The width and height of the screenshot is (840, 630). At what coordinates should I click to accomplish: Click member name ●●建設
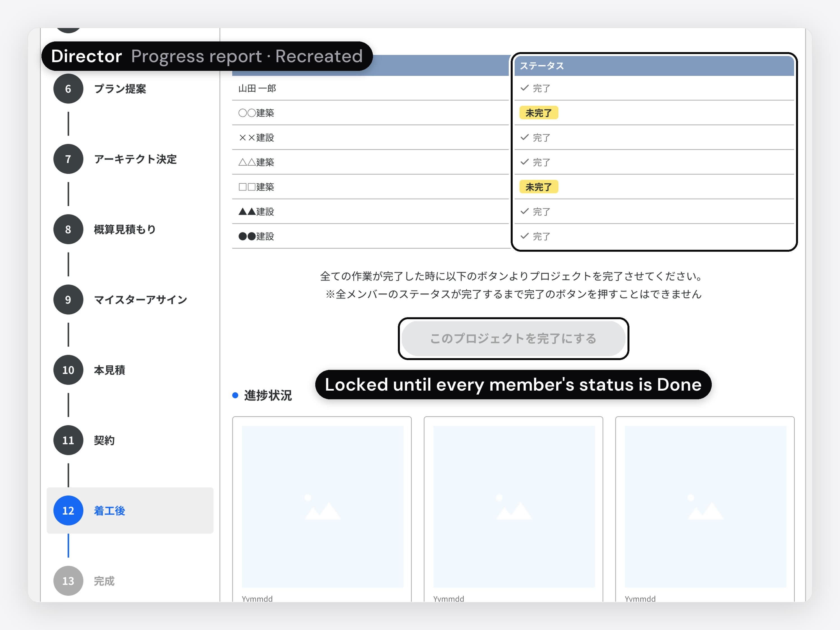point(256,236)
